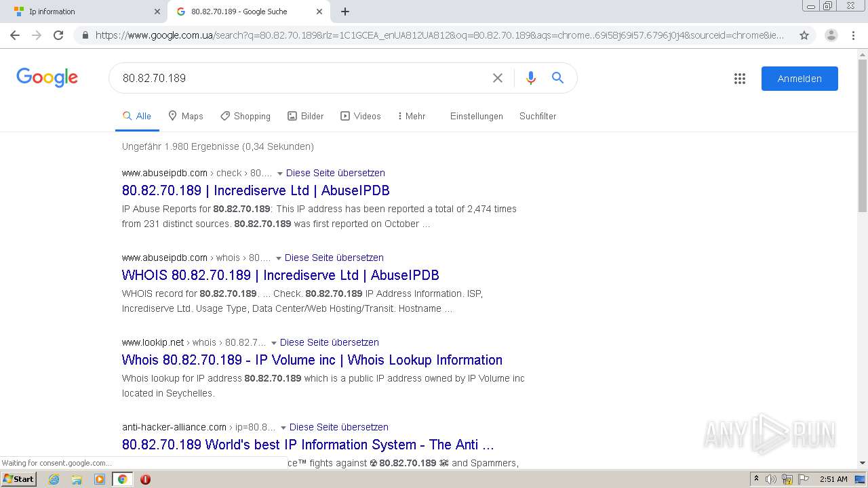Switch to the Videos tab

click(361, 116)
